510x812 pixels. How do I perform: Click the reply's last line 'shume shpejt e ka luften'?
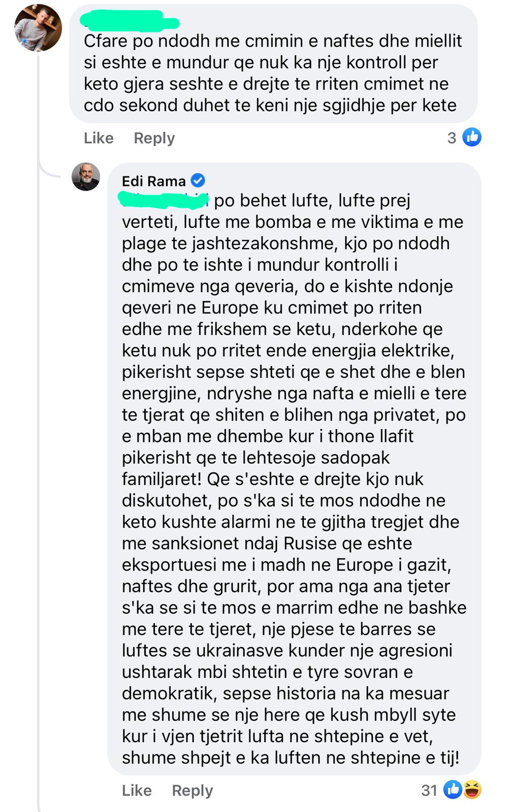291,758
